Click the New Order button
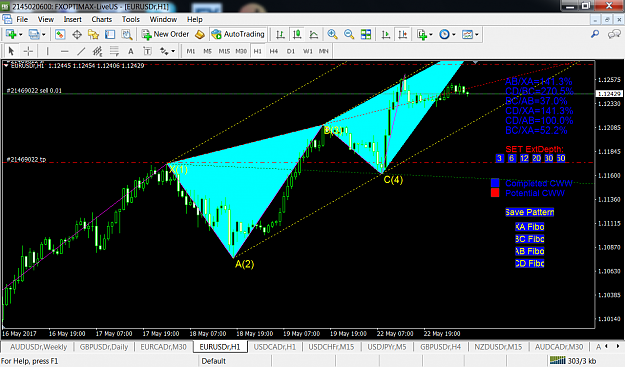 click(166, 34)
